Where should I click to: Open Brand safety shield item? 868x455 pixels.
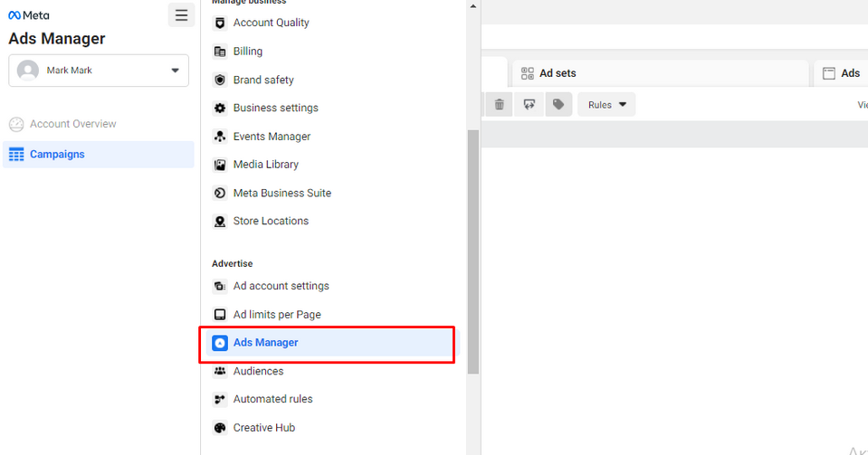(x=262, y=80)
